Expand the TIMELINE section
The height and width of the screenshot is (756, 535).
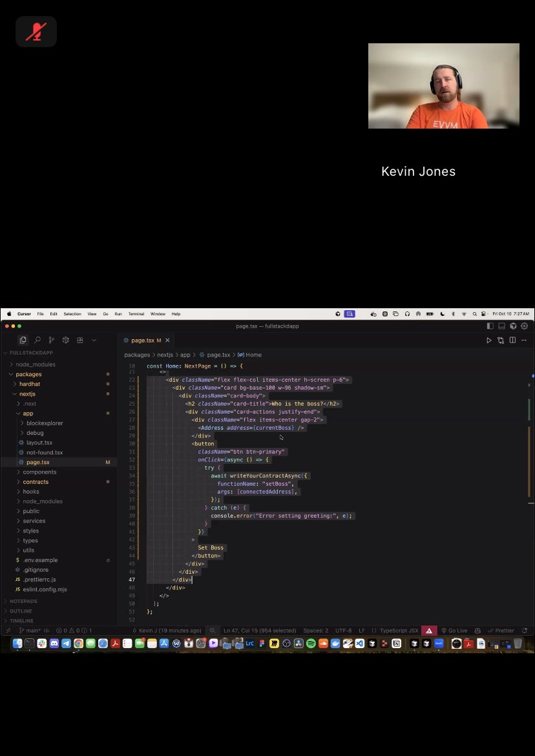[21, 620]
